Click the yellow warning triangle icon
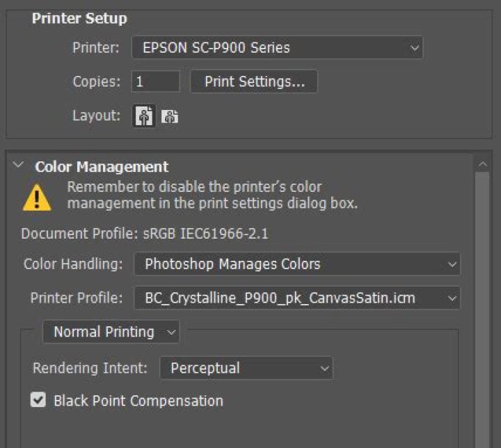Image resolution: width=501 pixels, height=448 pixels. 36,197
